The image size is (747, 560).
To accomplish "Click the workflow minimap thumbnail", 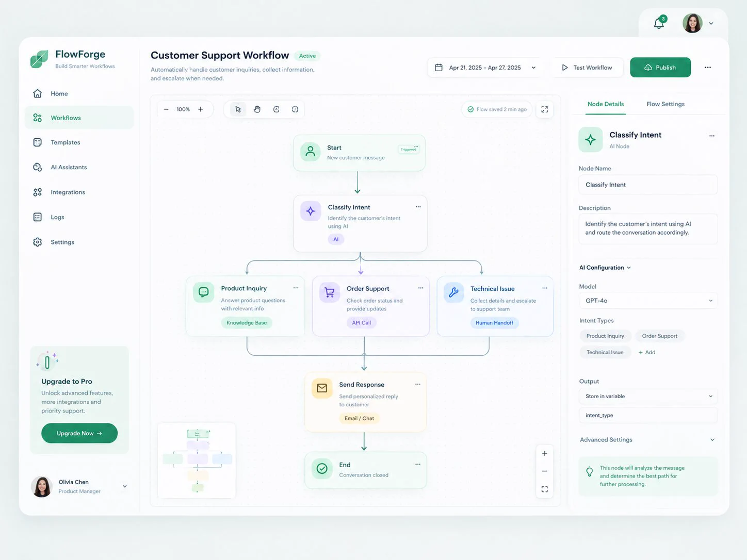I will pyautogui.click(x=197, y=460).
